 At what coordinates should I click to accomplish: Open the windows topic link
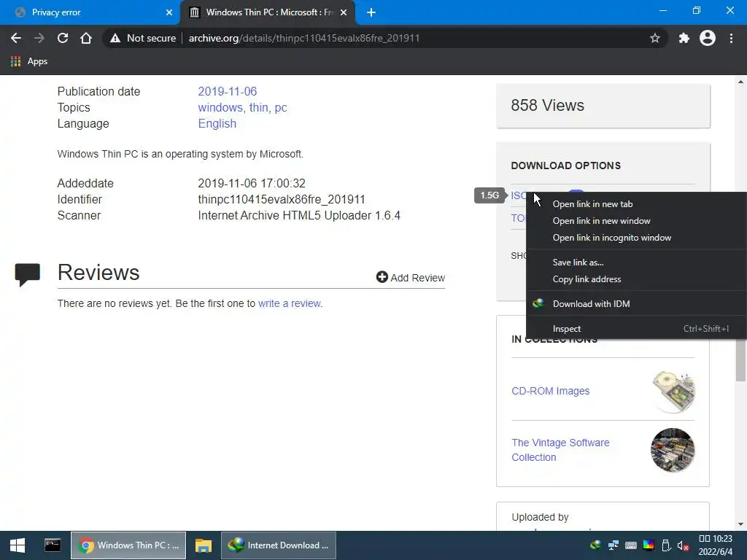(x=221, y=108)
